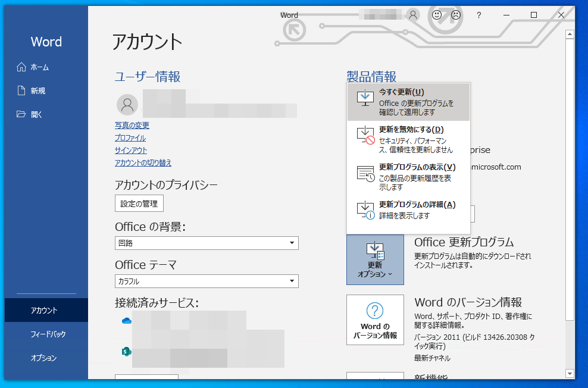The image size is (588, 388).
Task: Click the help question mark in title bar
Action: click(479, 15)
